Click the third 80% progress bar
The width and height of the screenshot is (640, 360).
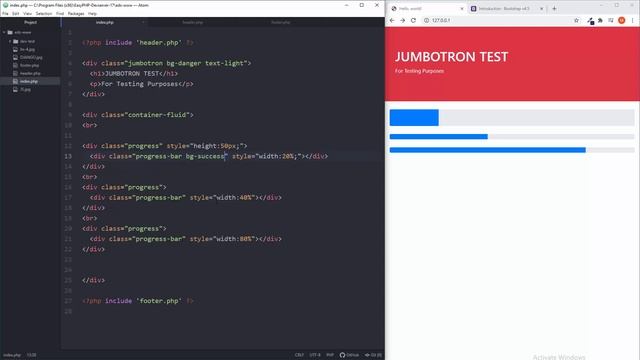(512, 150)
